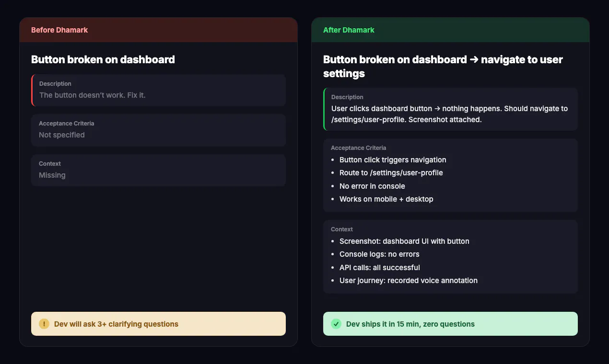The width and height of the screenshot is (609, 364).
Task: Click the "Description" label in After card
Action: click(347, 97)
